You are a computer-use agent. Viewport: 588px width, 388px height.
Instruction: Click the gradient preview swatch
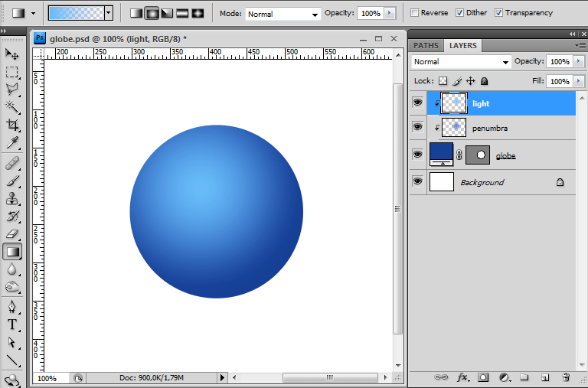click(x=76, y=13)
